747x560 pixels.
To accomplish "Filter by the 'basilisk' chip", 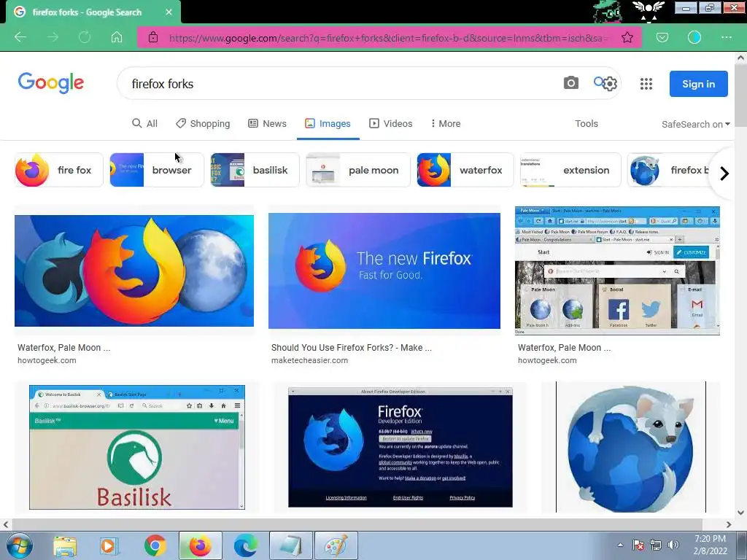I will (x=255, y=170).
